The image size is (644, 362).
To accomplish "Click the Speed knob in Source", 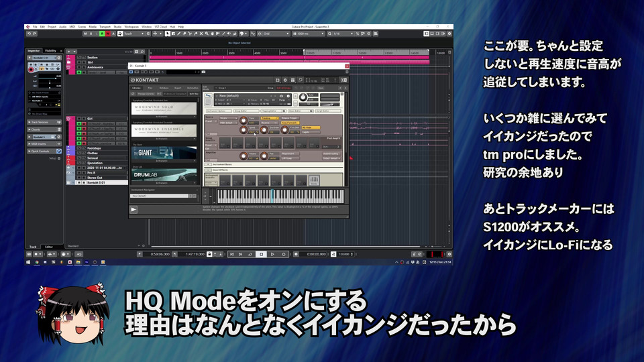I will [x=244, y=130].
